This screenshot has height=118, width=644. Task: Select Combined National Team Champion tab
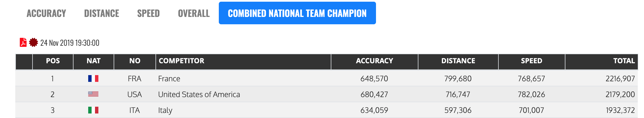pyautogui.click(x=297, y=13)
